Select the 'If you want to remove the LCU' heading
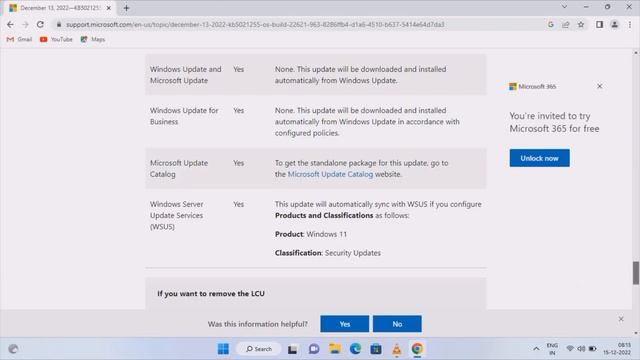This screenshot has width=640, height=360. [x=211, y=293]
